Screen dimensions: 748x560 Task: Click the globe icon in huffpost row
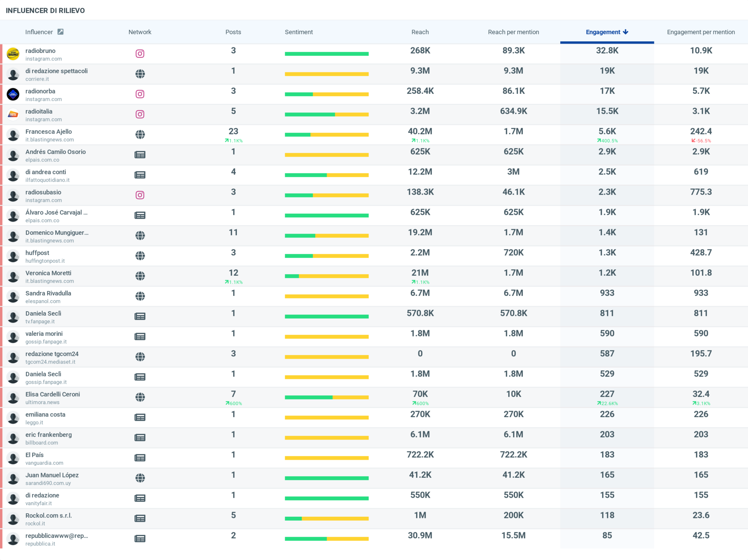pyautogui.click(x=140, y=256)
